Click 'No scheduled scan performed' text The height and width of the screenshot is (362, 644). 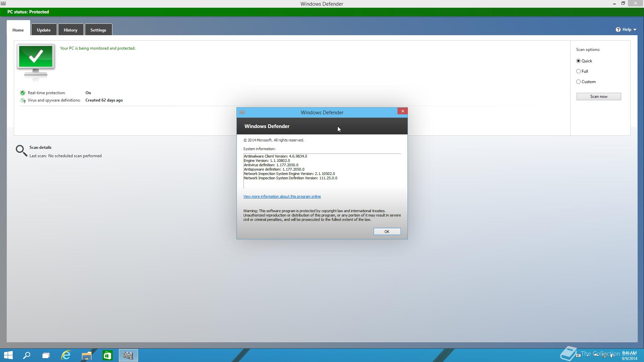(75, 156)
